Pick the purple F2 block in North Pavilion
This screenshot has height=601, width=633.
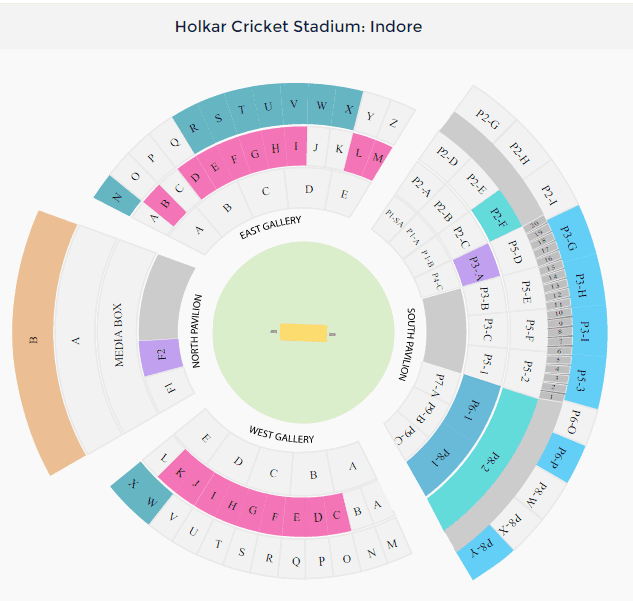161,355
